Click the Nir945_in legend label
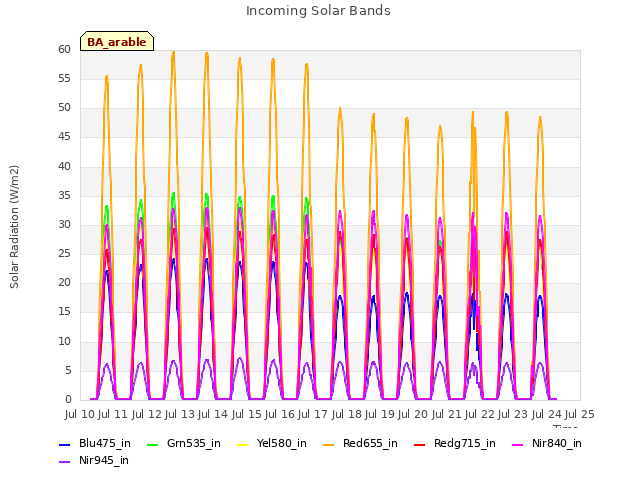 104,460
